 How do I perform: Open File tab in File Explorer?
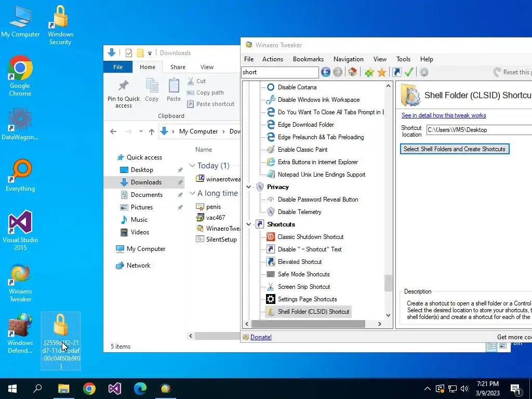click(x=118, y=67)
